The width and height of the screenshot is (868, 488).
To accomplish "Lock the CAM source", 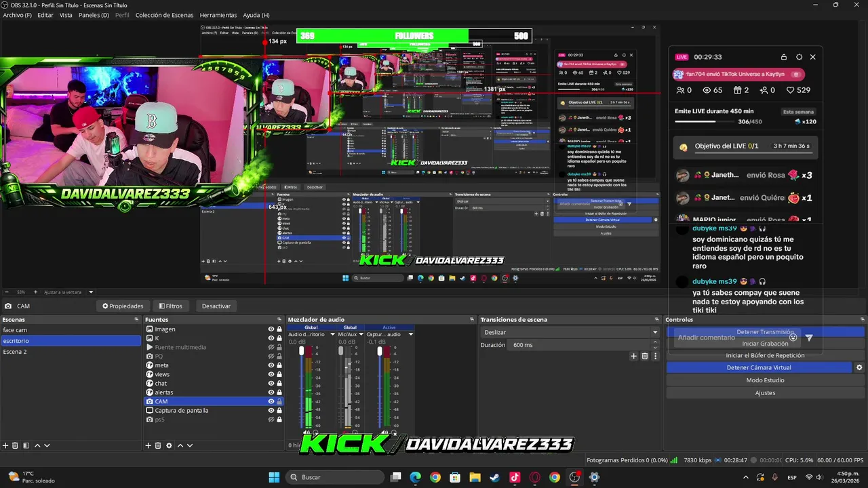I will click(x=279, y=401).
